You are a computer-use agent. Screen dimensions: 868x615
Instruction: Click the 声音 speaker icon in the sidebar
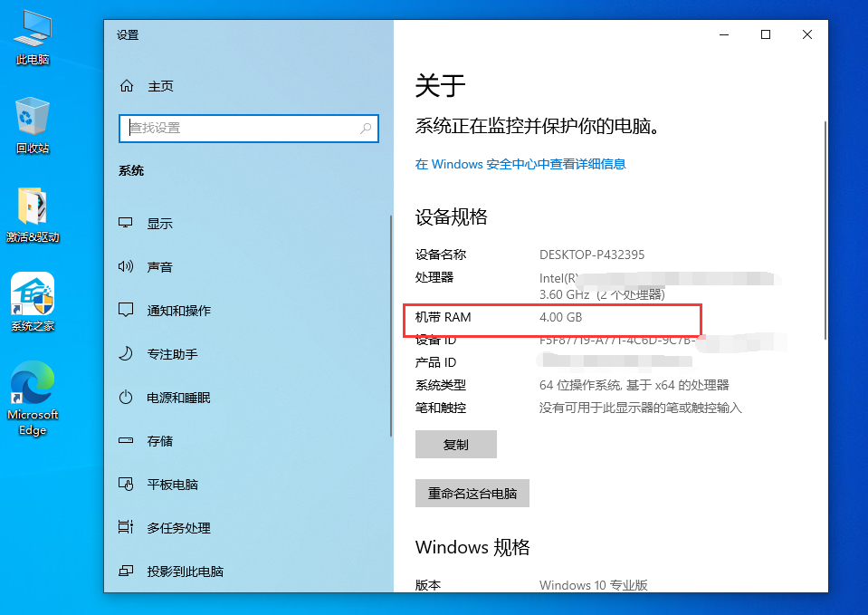[126, 266]
